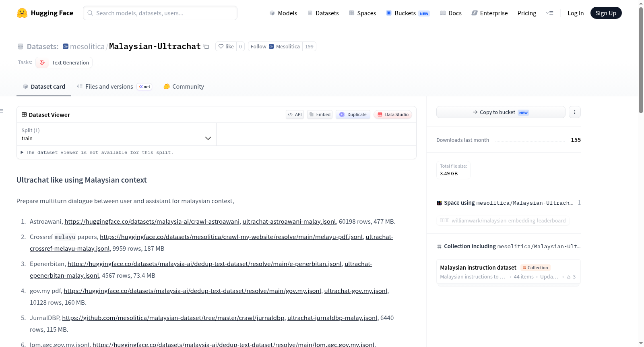Image resolution: width=644 pixels, height=347 pixels.
Task: Open the crawl-astroawani dataset link
Action: [152, 221]
